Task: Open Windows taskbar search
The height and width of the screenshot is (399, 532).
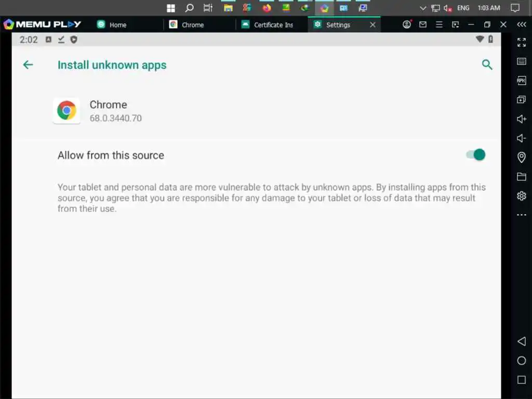Action: (x=189, y=8)
